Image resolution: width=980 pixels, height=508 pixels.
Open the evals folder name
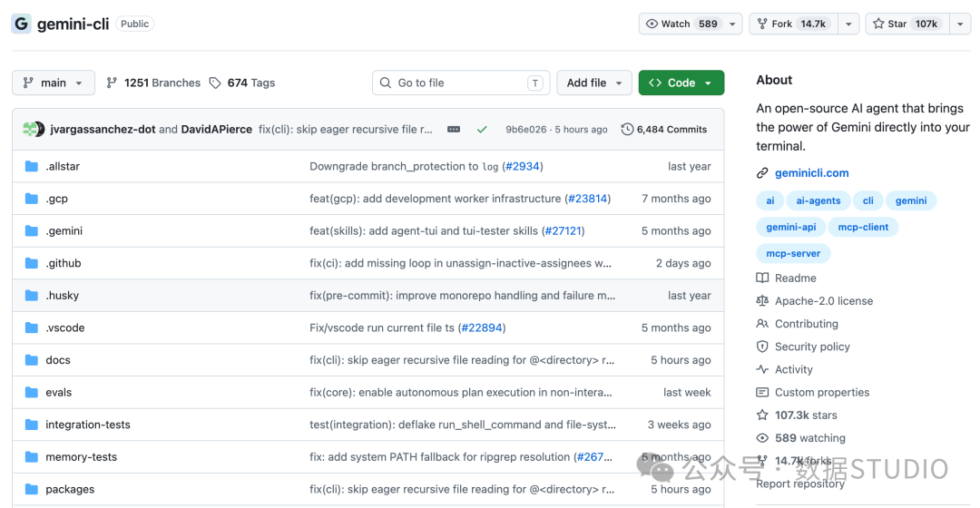(x=58, y=393)
